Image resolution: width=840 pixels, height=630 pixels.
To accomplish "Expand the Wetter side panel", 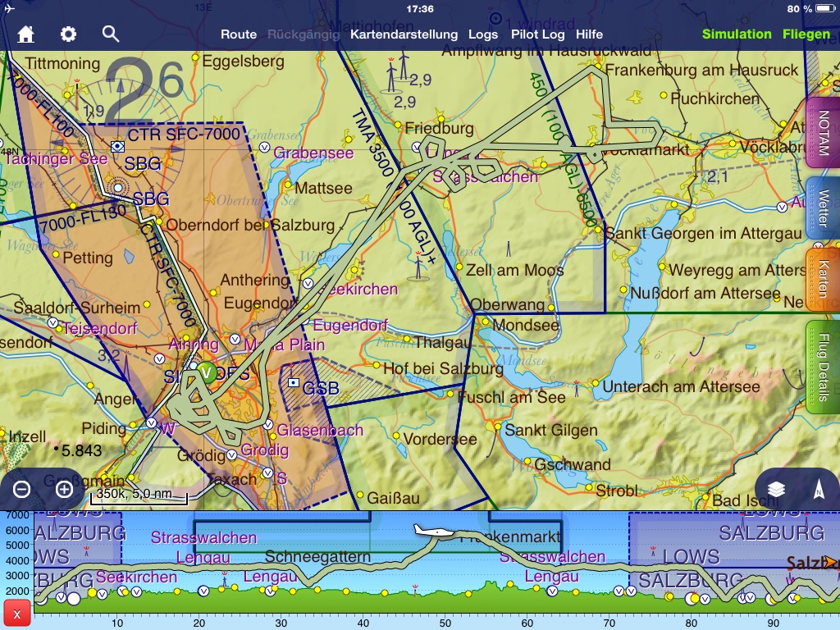I will click(823, 208).
